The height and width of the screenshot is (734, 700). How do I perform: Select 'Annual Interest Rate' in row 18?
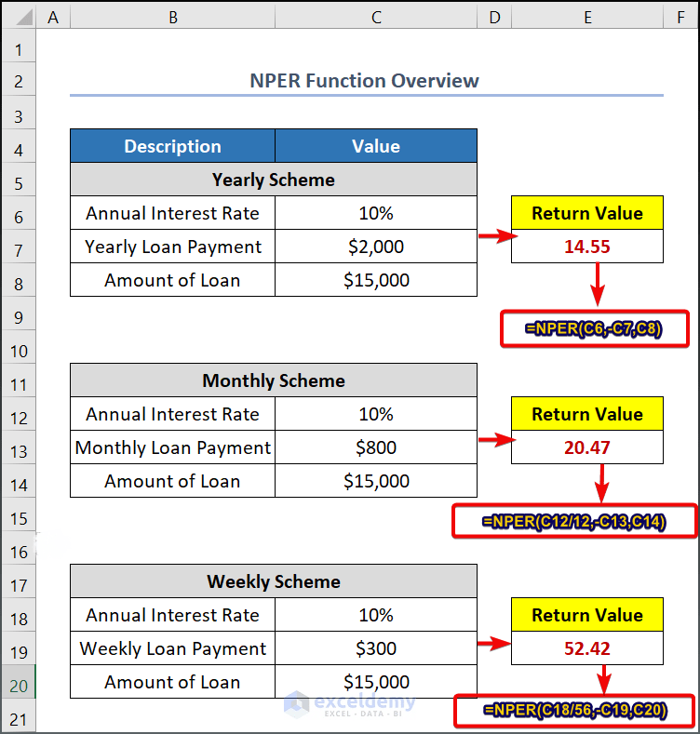click(x=172, y=615)
